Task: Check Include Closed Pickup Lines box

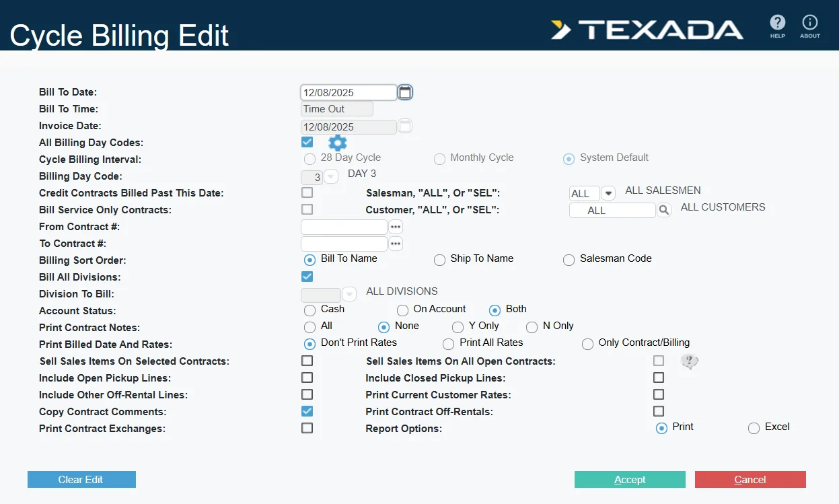Action: click(x=659, y=378)
